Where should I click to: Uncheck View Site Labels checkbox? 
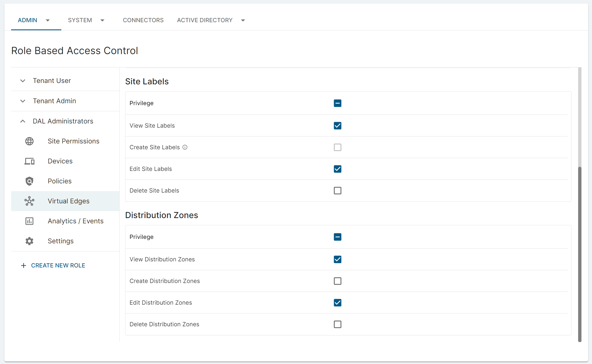tap(337, 126)
